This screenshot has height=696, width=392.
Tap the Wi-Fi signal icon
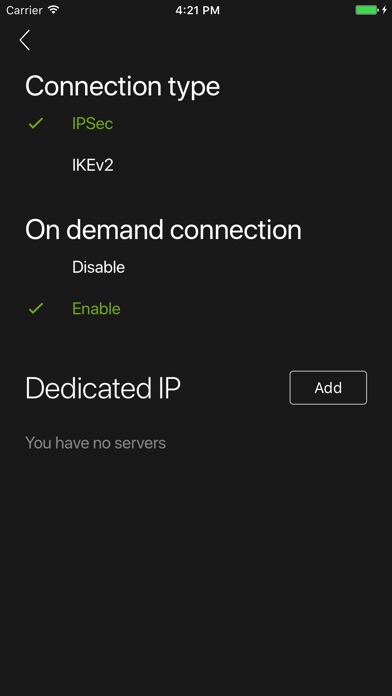coord(53,10)
